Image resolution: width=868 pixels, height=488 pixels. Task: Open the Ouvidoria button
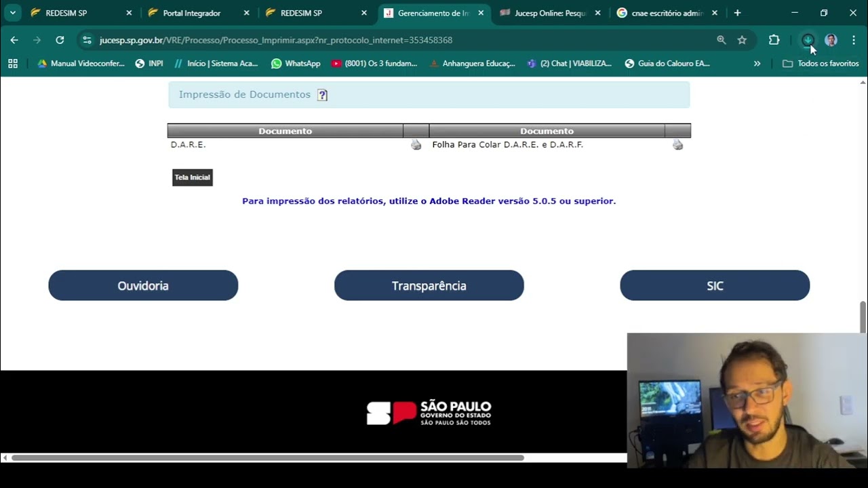[143, 285]
